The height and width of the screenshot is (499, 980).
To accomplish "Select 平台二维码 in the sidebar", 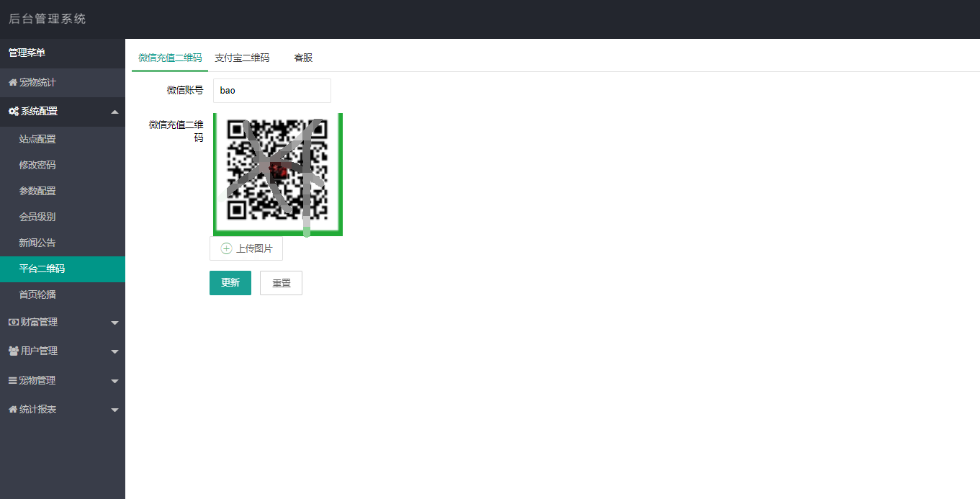I will point(63,269).
